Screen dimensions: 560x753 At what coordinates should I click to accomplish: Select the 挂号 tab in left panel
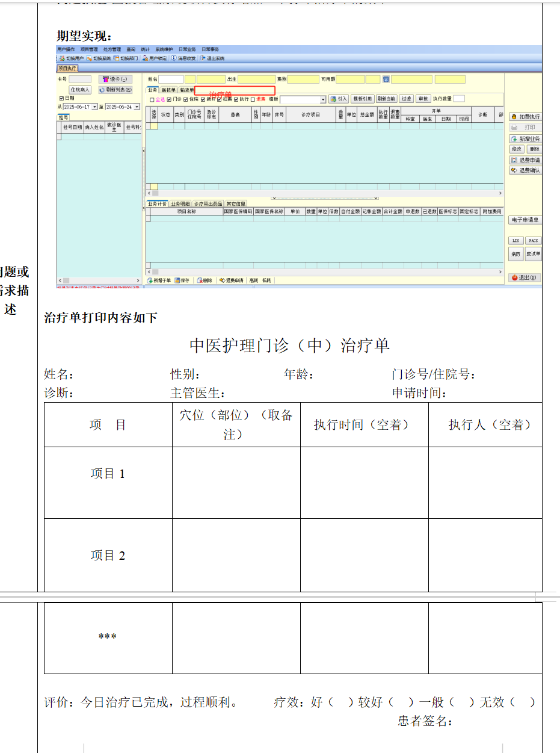(x=64, y=117)
